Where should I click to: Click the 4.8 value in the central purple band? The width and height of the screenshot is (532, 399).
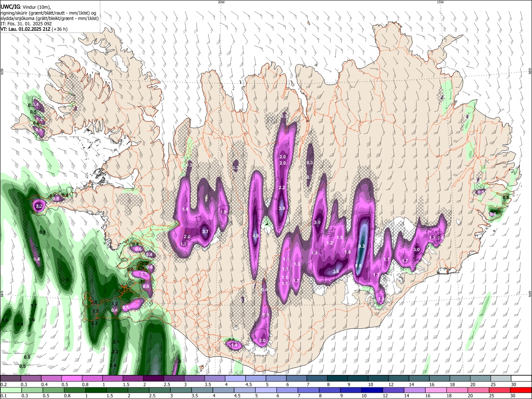[x=256, y=236]
